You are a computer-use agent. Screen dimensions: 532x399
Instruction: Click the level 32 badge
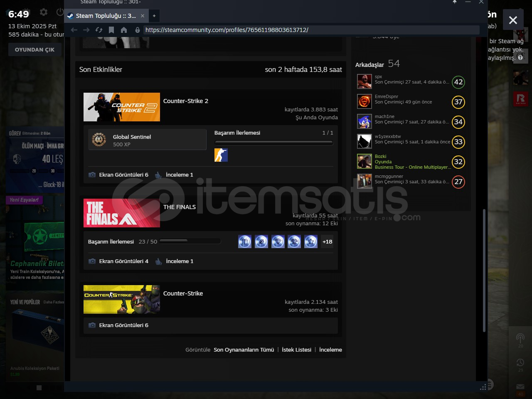(x=458, y=162)
